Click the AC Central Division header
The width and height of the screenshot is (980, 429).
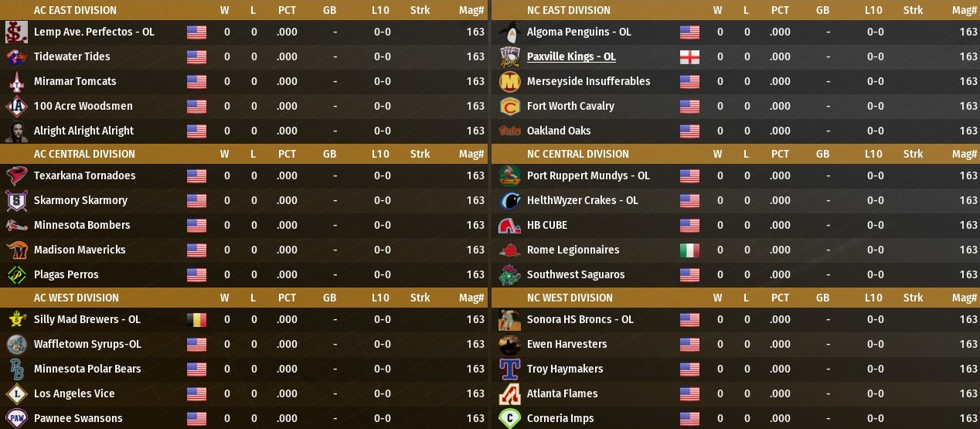[x=84, y=154]
